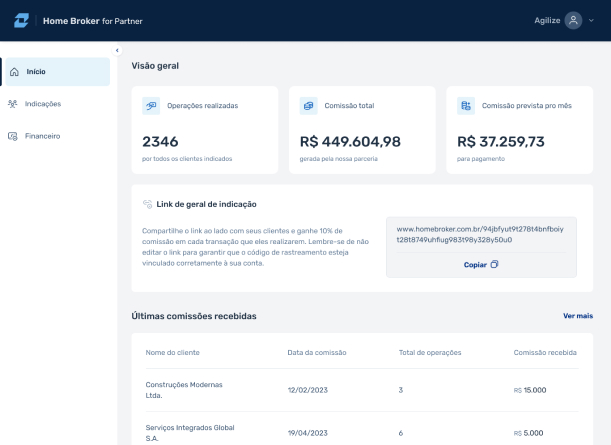Click the Home Broker logo icon
611x445 pixels.
[21, 20]
